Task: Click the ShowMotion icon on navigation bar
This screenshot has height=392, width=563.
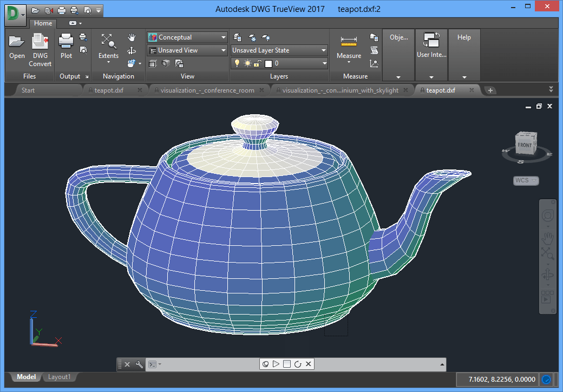Action: pyautogui.click(x=547, y=299)
